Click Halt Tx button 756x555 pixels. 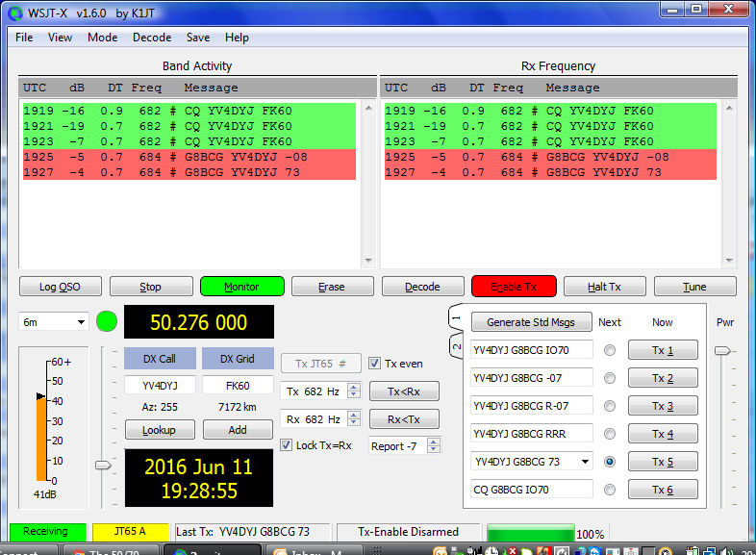tap(605, 287)
